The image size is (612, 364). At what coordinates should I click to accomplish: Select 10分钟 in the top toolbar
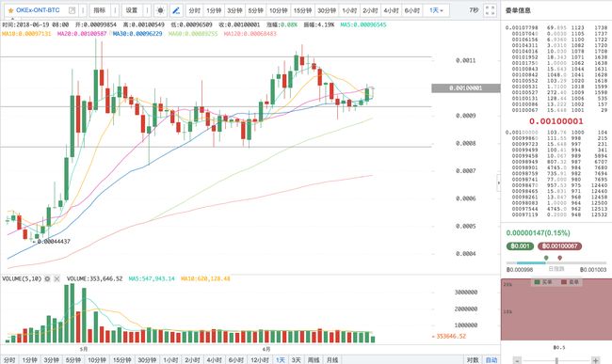(x=279, y=10)
